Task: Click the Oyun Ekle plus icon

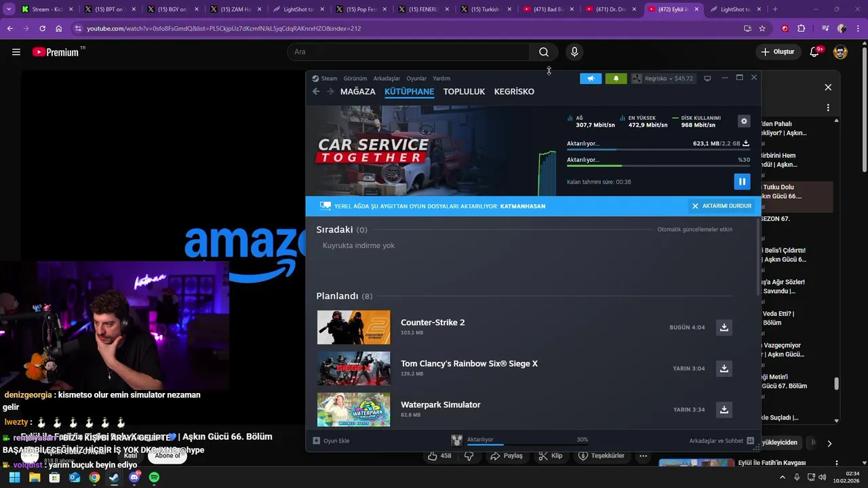Action: (316, 441)
